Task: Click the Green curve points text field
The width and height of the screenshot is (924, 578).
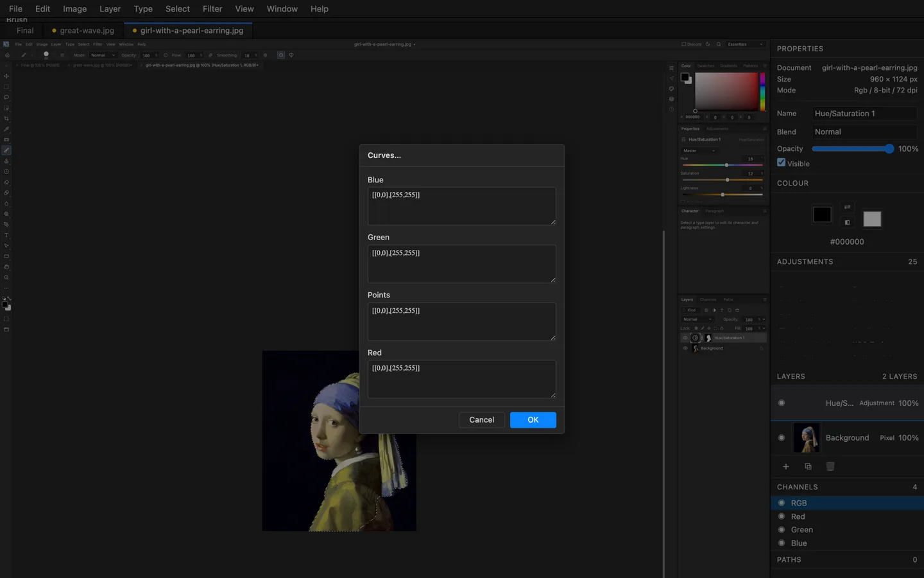Action: pos(462,264)
